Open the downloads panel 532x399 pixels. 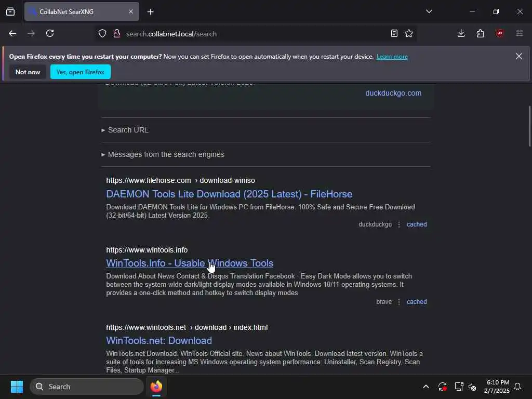(x=461, y=34)
